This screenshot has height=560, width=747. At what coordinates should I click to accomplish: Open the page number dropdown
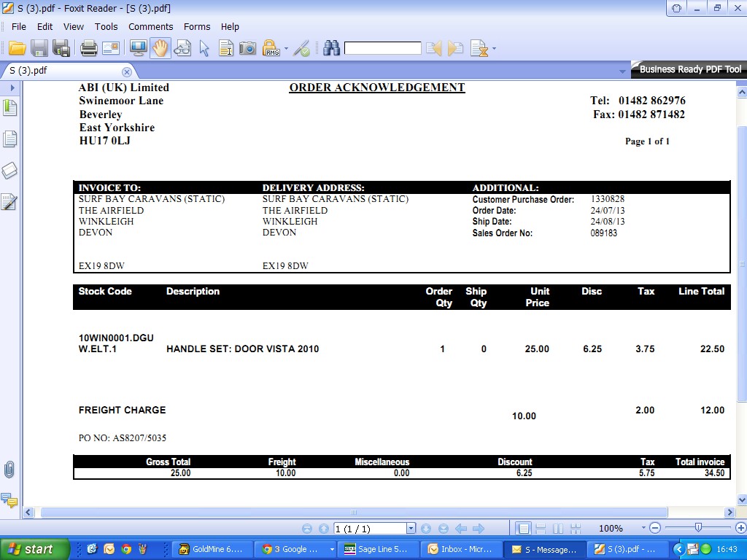[x=411, y=529]
